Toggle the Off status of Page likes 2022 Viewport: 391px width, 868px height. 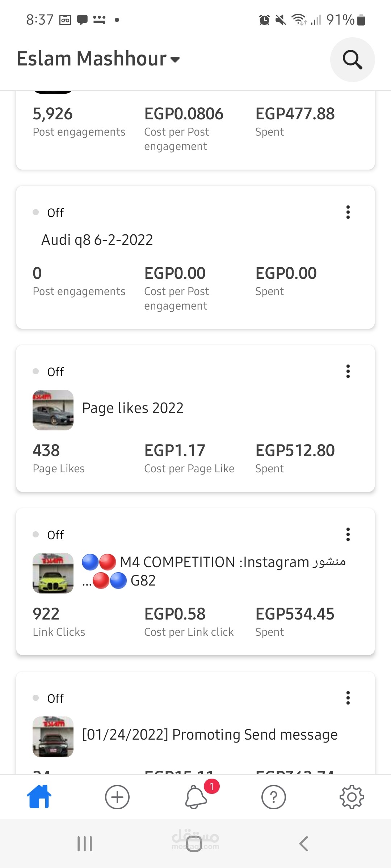tap(49, 372)
